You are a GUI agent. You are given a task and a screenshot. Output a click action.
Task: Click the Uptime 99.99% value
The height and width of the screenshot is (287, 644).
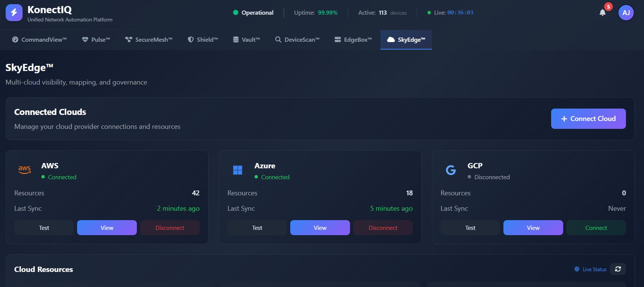pos(328,13)
